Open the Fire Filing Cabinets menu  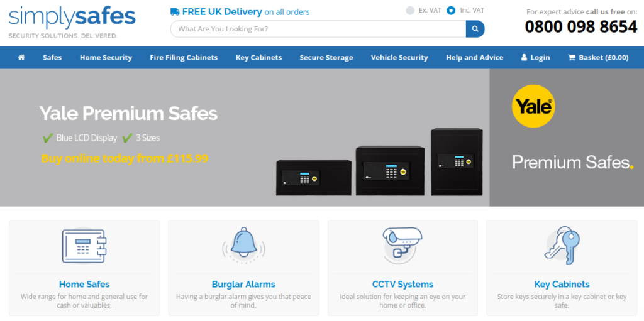[x=184, y=57]
